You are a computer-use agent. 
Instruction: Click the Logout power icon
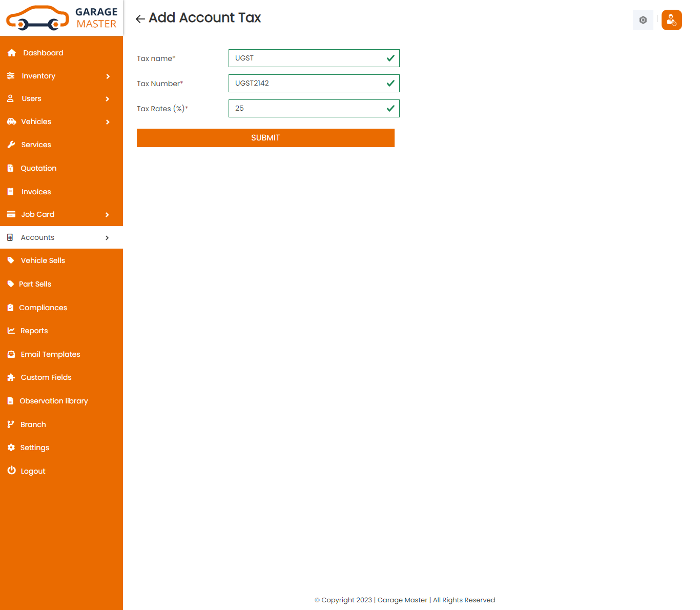tap(11, 471)
